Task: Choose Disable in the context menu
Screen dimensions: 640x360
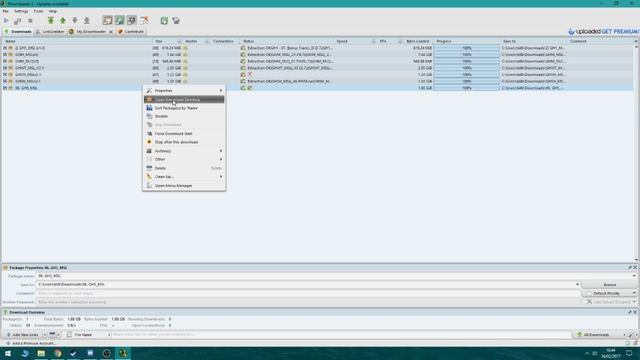Action: coord(184,116)
